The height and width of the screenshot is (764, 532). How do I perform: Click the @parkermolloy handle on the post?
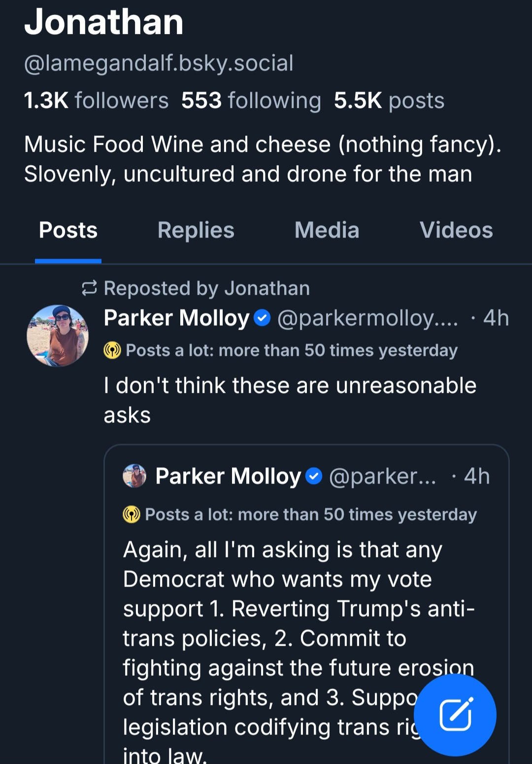[367, 318]
